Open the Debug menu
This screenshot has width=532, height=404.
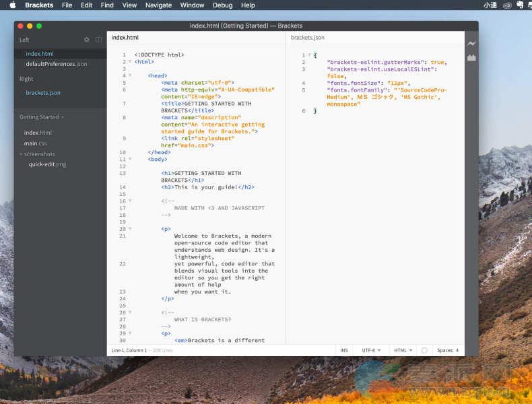[222, 5]
